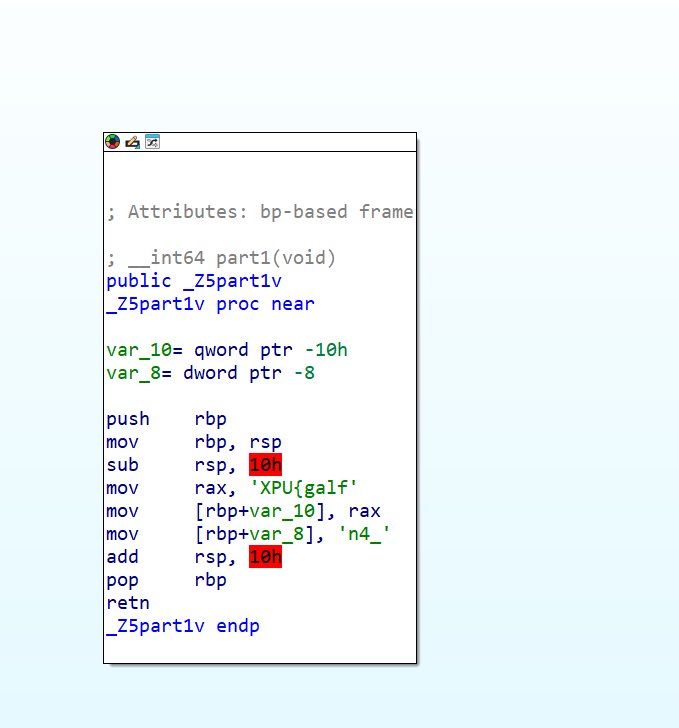Click the red-highlighted 10h in sub instruction
This screenshot has width=679, height=728.
265,465
